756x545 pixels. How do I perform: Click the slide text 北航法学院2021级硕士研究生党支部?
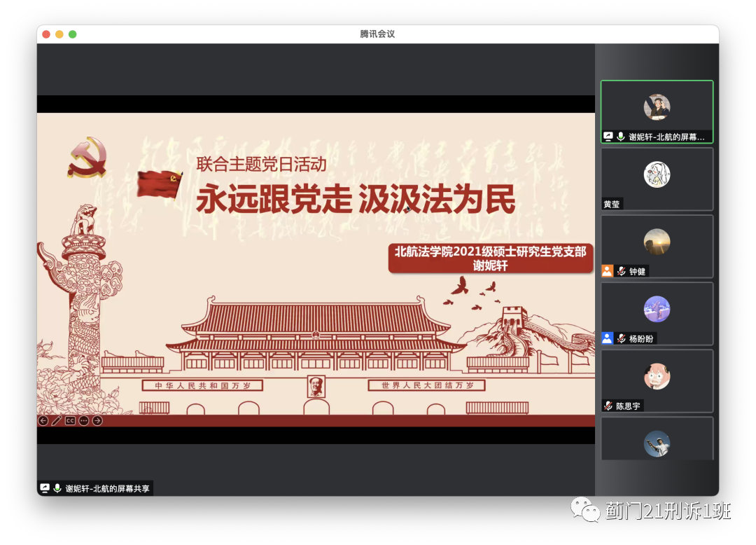490,251
